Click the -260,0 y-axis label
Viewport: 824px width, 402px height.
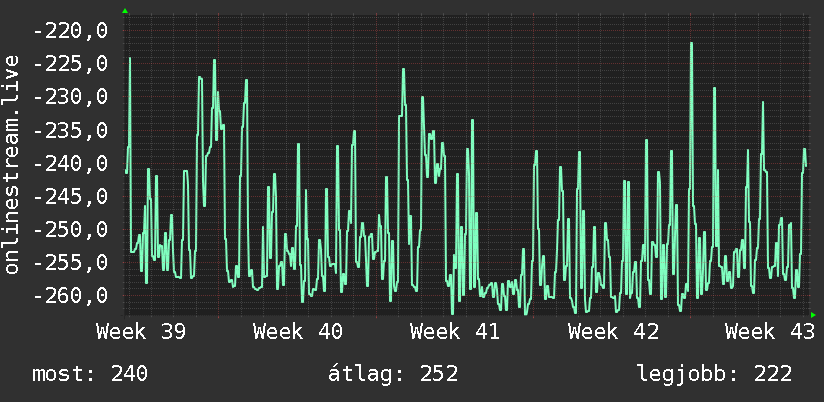pyautogui.click(x=70, y=296)
